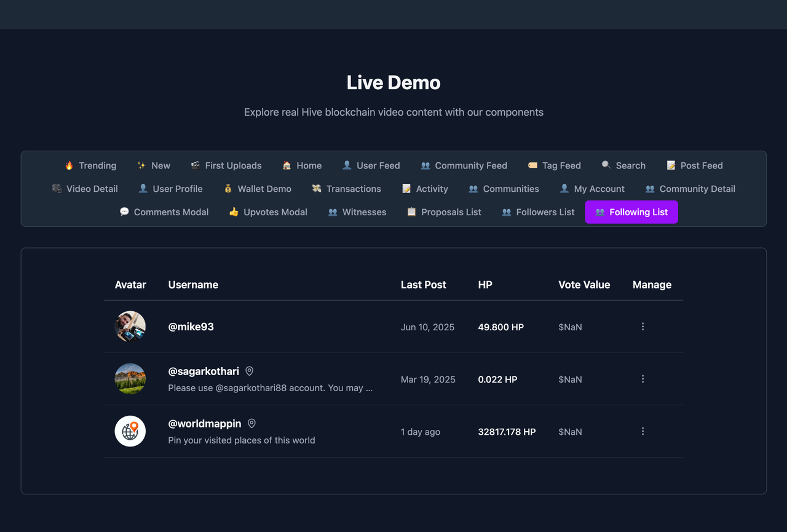The width and height of the screenshot is (787, 532).
Task: Click the Following List active tab
Action: [631, 212]
